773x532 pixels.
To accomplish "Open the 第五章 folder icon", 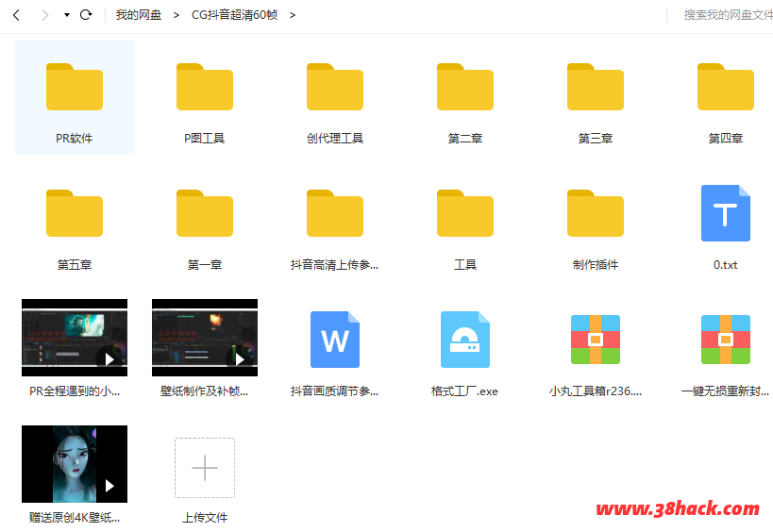I will coord(75,213).
